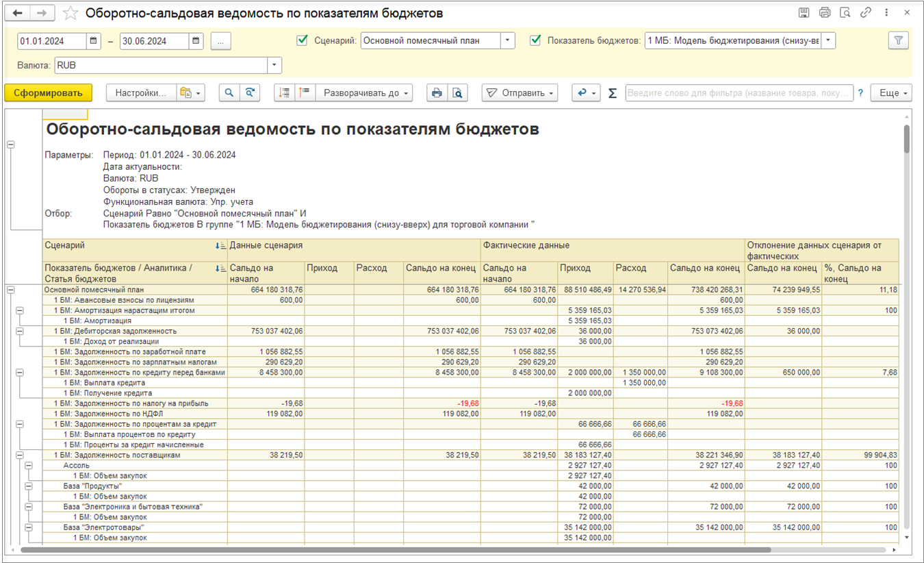Click the Сформировать button

pos(48,93)
